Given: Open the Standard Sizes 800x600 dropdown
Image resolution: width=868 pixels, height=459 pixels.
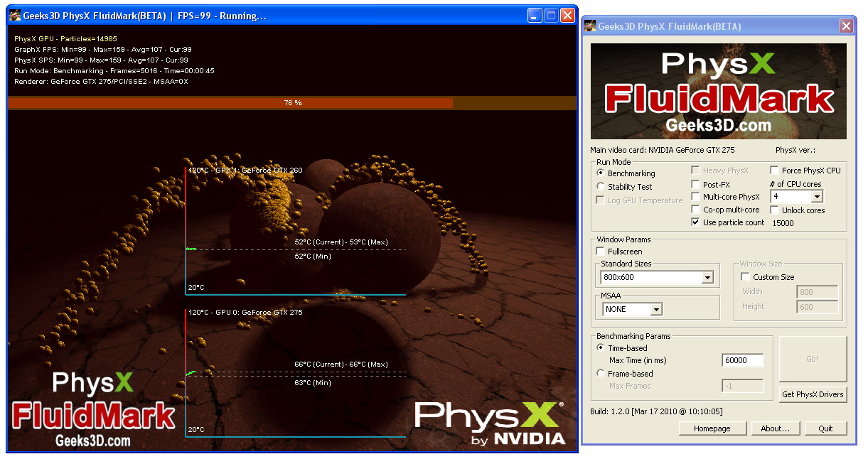Looking at the screenshot, I should 707,278.
